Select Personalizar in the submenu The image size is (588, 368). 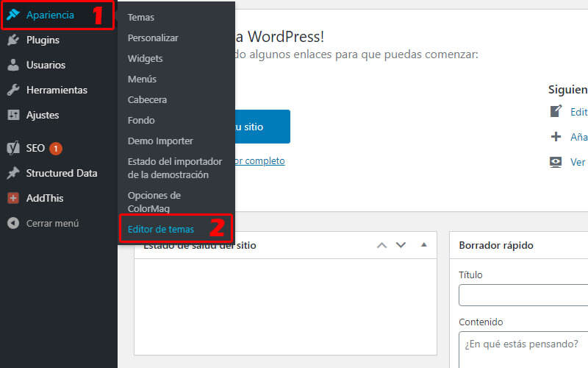(153, 38)
